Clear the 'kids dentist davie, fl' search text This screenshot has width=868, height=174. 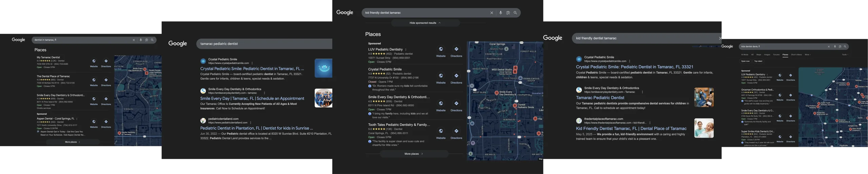[829, 46]
